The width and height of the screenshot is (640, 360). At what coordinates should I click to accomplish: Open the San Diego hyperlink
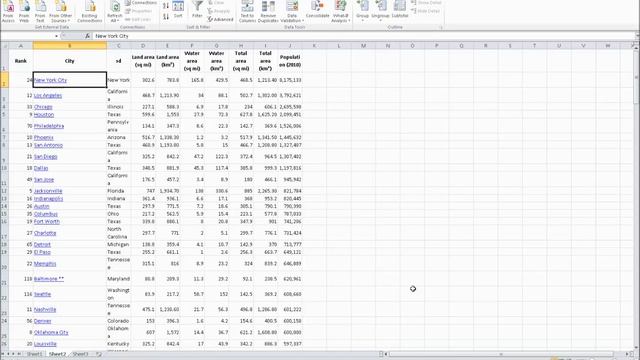(x=45, y=157)
